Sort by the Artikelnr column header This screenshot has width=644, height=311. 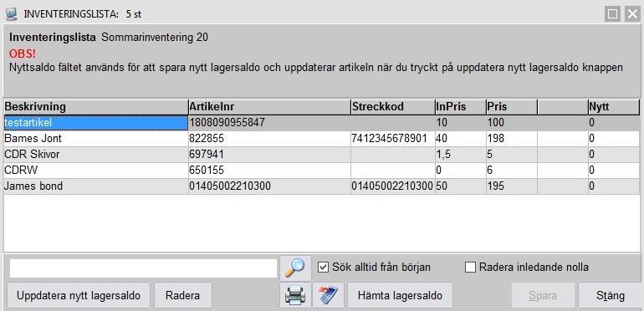point(269,107)
